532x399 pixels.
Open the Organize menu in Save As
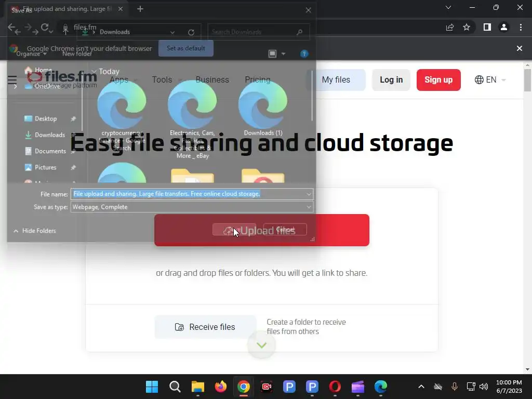(31, 54)
